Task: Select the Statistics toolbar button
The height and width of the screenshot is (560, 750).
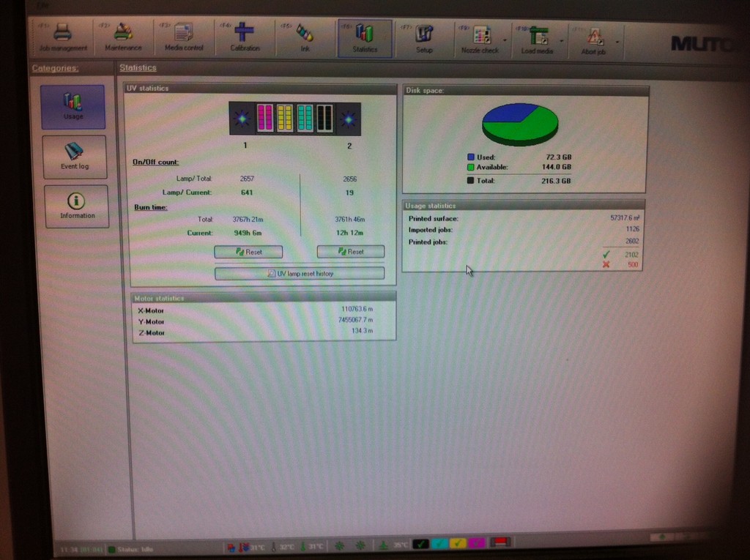Action: (365, 38)
